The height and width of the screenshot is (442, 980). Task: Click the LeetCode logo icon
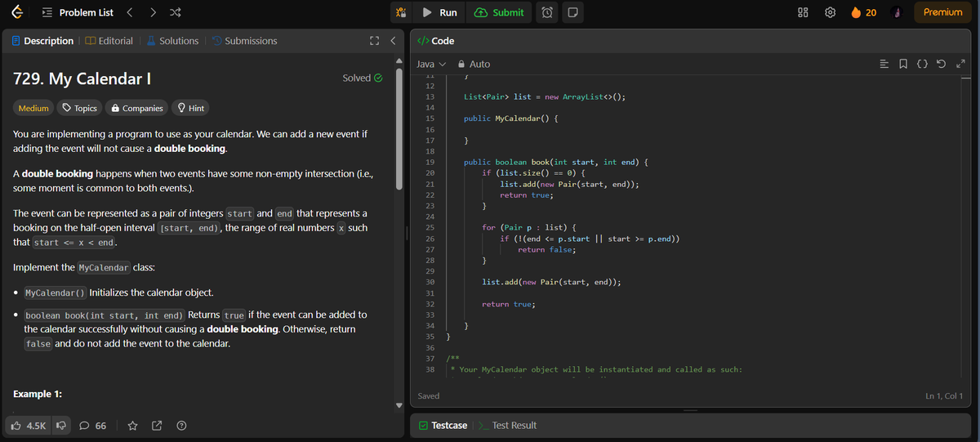[16, 12]
